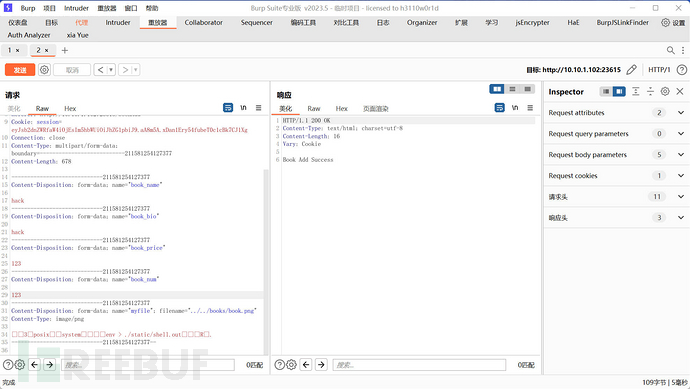Go to previous request history arrow
Viewport: 690px width, 389px height.
click(100, 70)
